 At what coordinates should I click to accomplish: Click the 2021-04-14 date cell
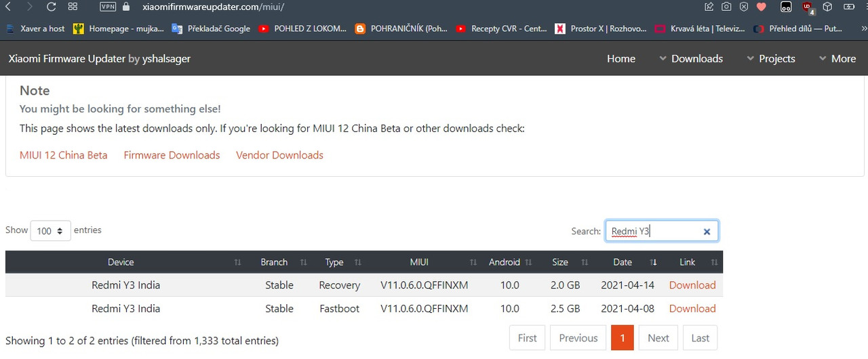[x=627, y=285]
